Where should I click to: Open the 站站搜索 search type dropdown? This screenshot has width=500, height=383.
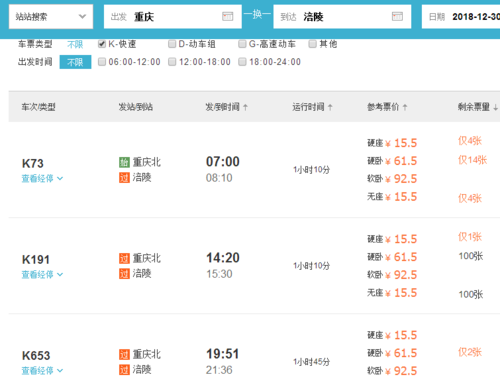click(51, 17)
